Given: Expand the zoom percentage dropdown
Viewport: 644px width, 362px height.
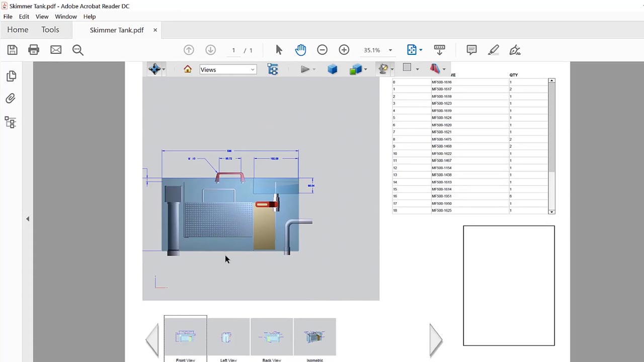Looking at the screenshot, I should point(390,50).
